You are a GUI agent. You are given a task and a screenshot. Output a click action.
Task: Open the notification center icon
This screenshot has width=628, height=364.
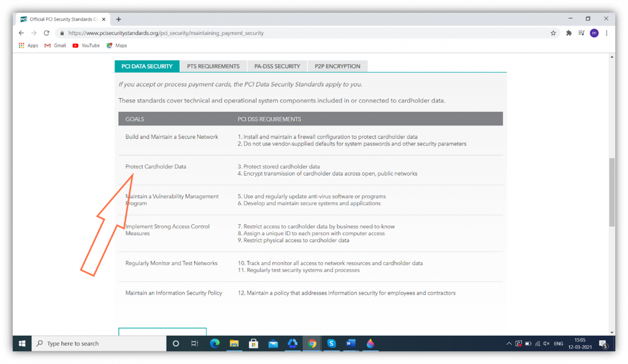(603, 344)
